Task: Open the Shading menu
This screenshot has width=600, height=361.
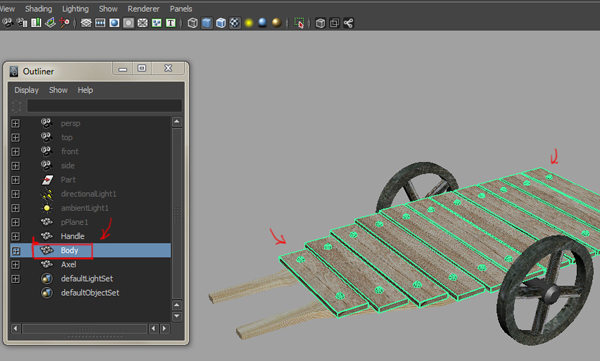Action: point(38,9)
